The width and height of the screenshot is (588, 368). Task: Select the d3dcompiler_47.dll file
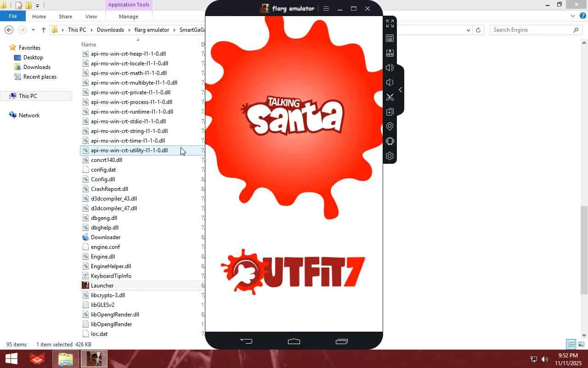point(114,208)
